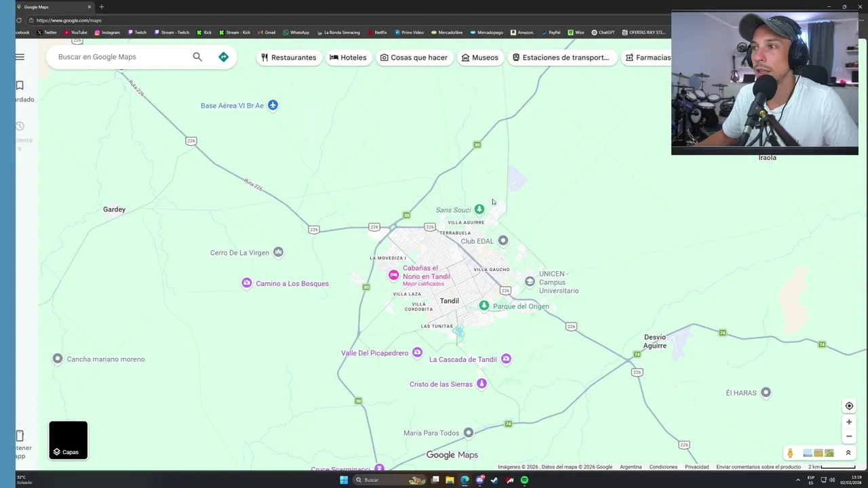
Task: Click UNICEN campus education marker
Action: pyautogui.click(x=530, y=281)
